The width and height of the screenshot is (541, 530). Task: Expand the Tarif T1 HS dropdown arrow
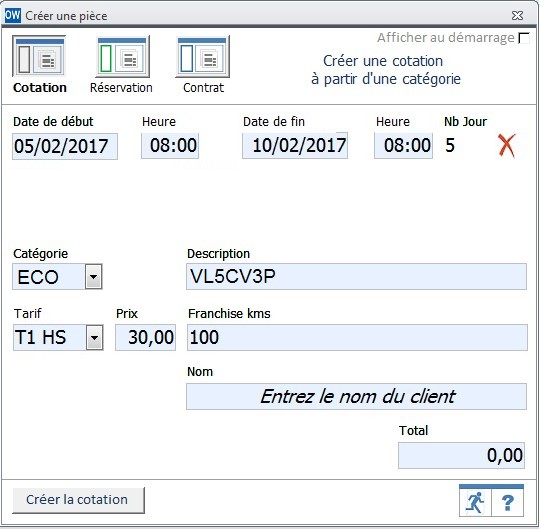pyautogui.click(x=94, y=337)
